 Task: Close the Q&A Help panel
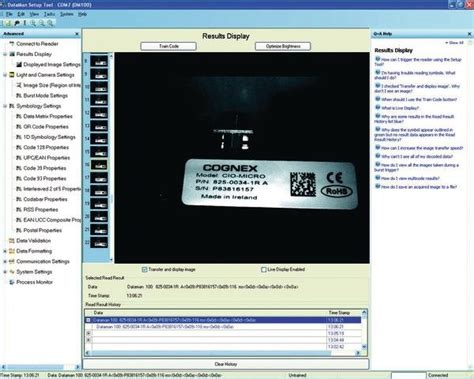tap(469, 34)
